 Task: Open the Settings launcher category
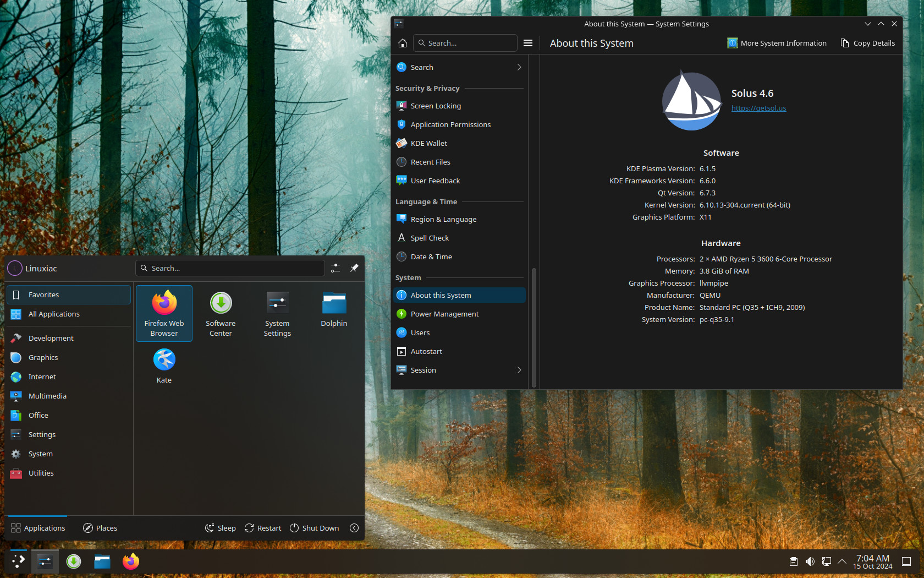tap(69, 434)
